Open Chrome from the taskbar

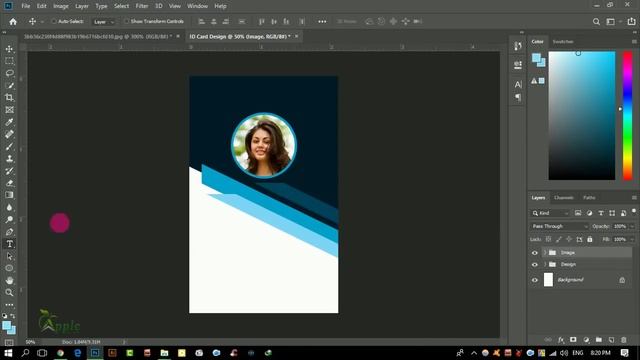point(60,353)
